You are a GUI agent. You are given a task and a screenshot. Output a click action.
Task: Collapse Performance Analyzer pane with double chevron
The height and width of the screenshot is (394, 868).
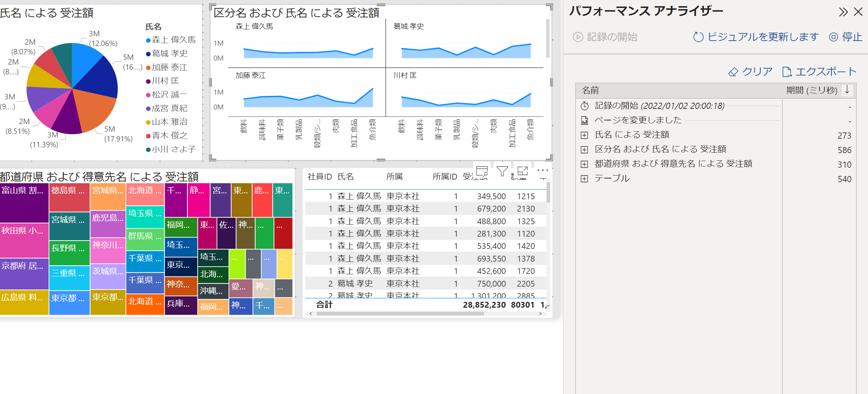pos(843,12)
